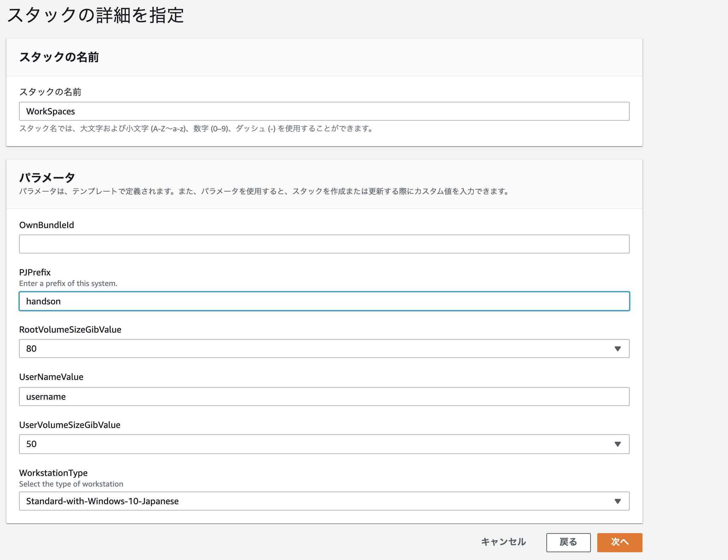Click the stack name field showing WorkSpaces
This screenshot has width=728, height=560.
pyautogui.click(x=324, y=111)
